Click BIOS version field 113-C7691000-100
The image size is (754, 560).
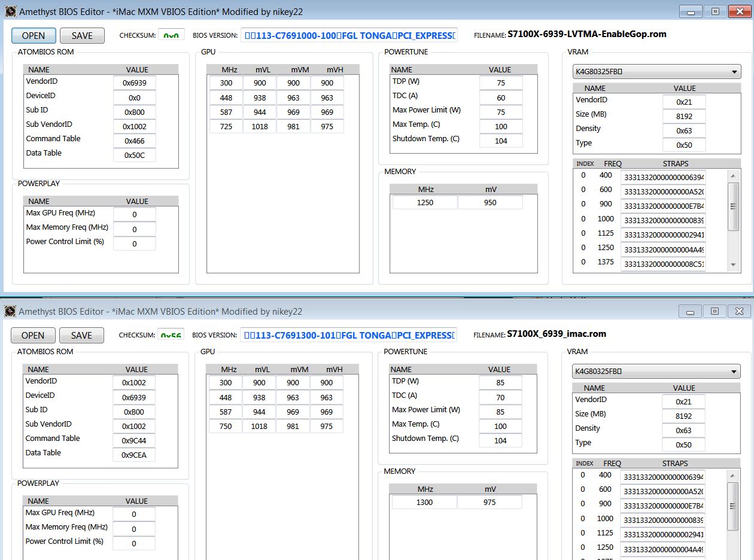pos(349,35)
